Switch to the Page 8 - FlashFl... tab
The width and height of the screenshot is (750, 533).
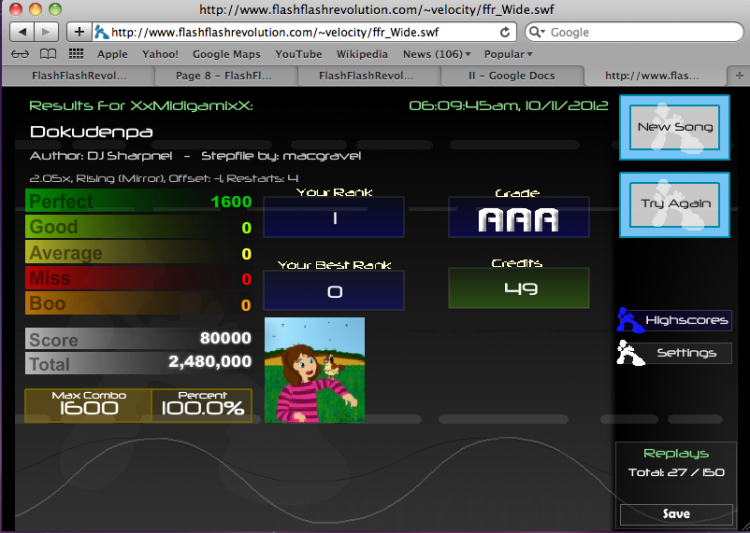point(223,76)
